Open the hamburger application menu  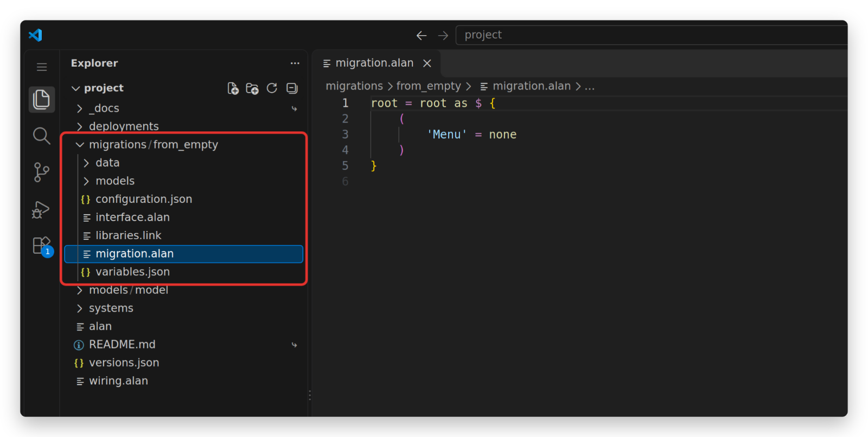pyautogui.click(x=42, y=67)
